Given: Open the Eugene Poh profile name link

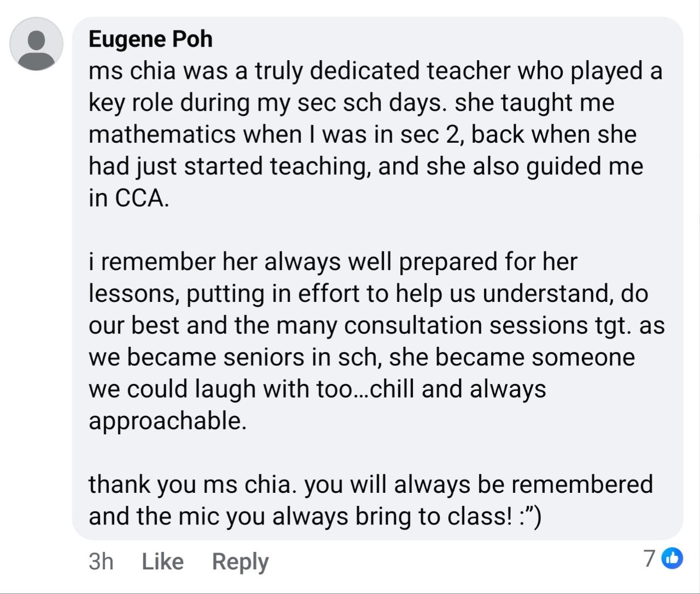Looking at the screenshot, I should pyautogui.click(x=150, y=39).
